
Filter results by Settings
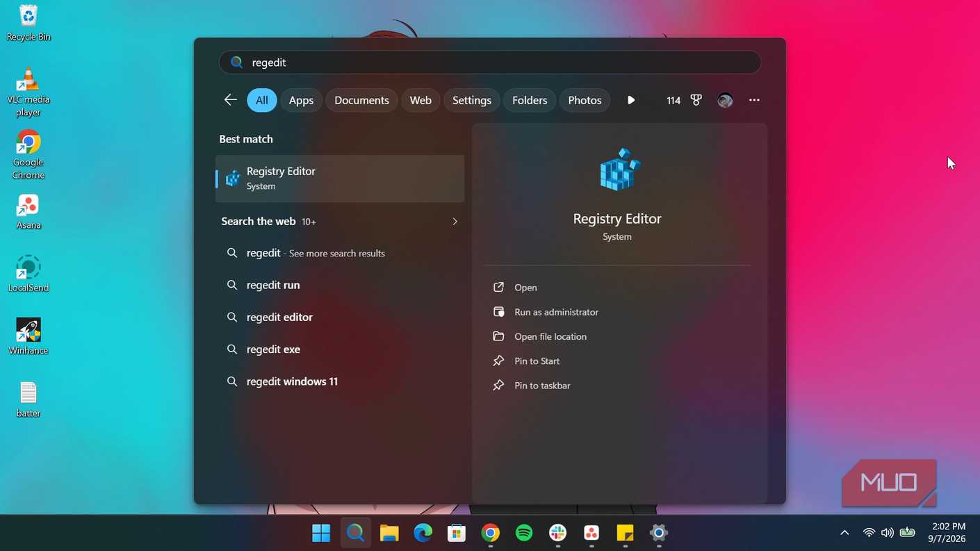tap(472, 100)
